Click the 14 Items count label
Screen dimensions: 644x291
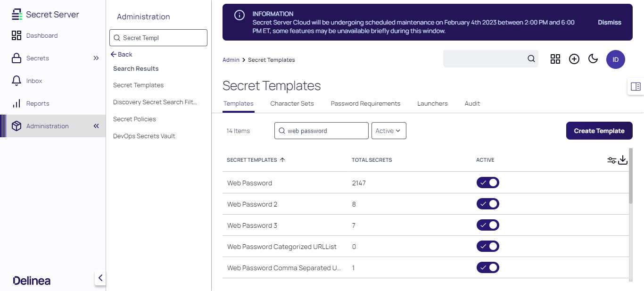238,131
